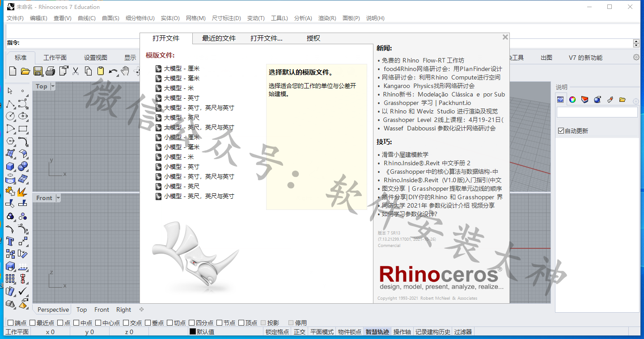Enable the 切点 osnap checkbox
The height and width of the screenshot is (339, 644).
[169, 323]
